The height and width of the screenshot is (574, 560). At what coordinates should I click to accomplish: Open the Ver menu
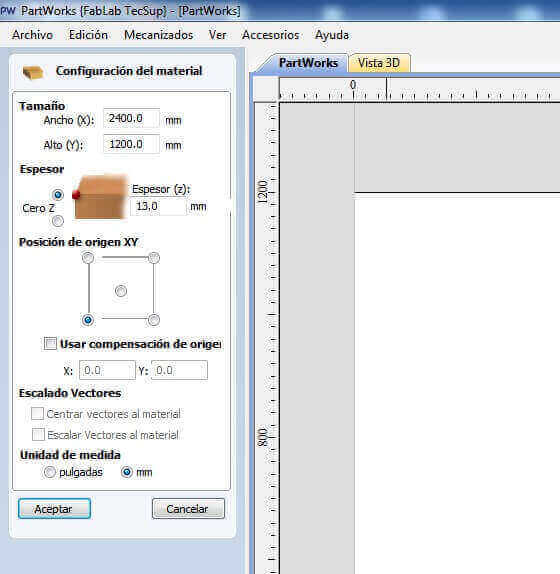tap(217, 35)
